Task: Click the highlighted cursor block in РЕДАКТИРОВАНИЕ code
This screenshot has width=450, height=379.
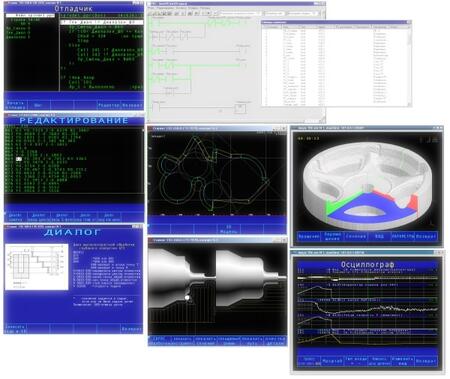Action: (x=19, y=159)
